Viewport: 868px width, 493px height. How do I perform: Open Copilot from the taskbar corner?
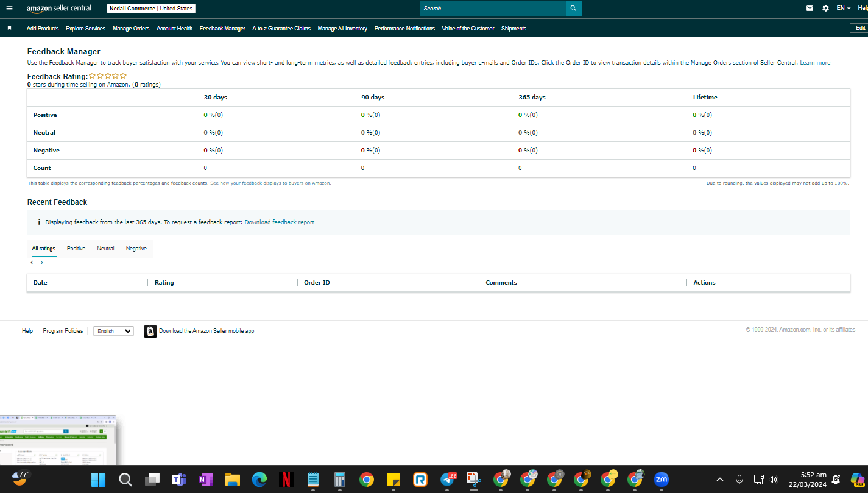pos(858,480)
